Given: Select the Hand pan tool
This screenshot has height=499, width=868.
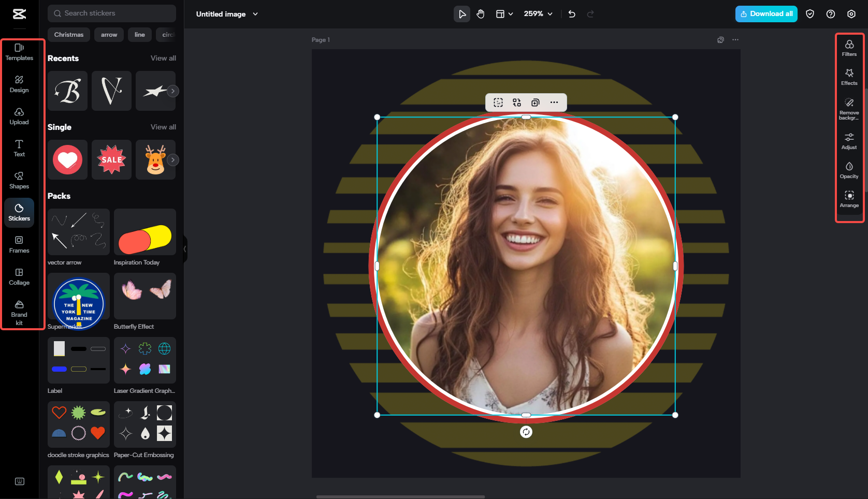Looking at the screenshot, I should 481,14.
